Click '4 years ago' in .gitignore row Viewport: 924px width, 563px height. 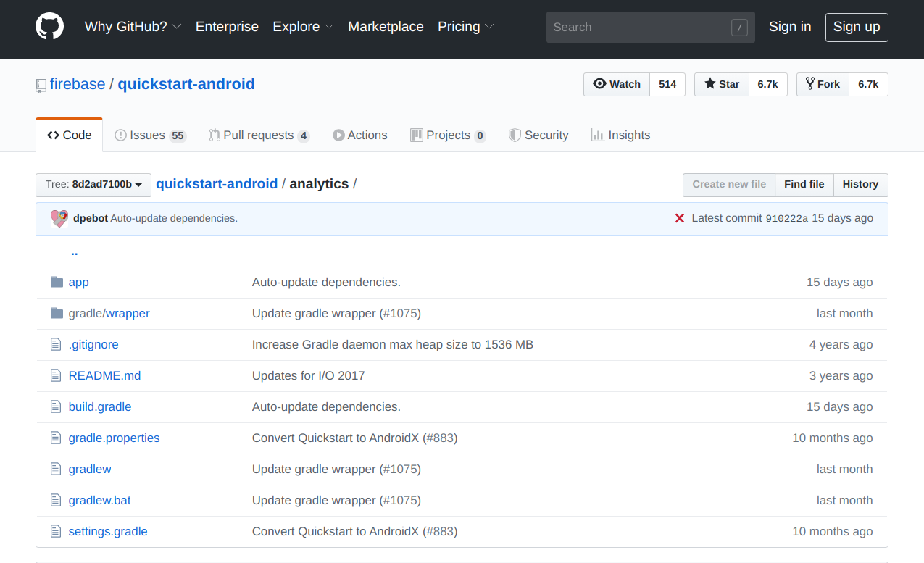point(841,344)
